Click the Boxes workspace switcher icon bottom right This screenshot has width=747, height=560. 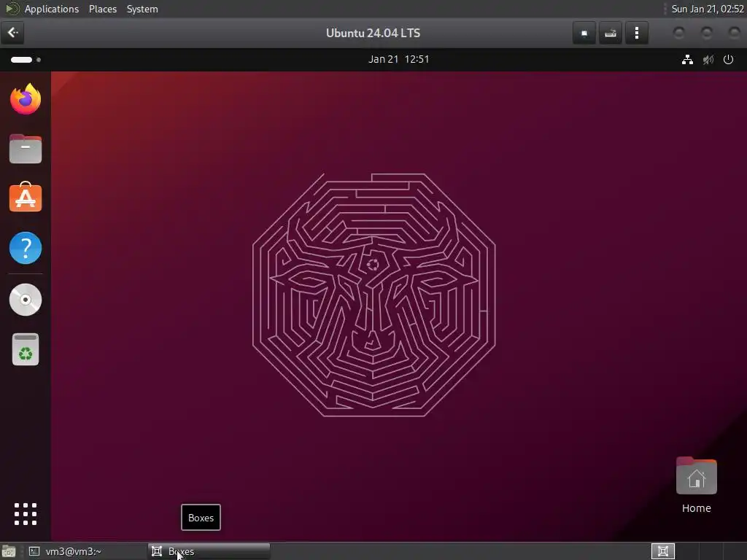click(662, 551)
